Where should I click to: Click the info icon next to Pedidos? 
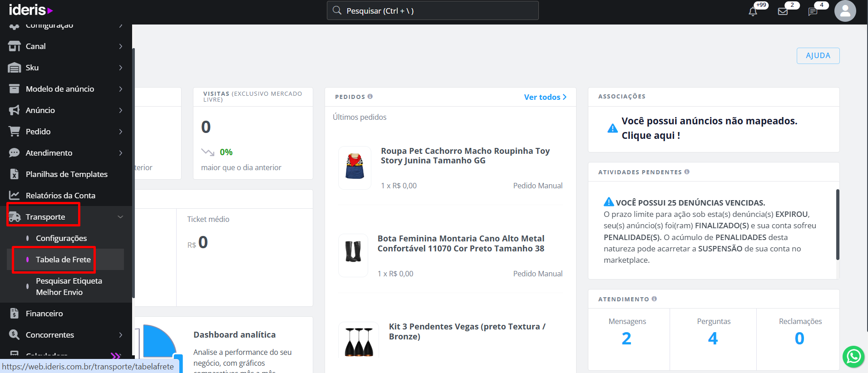[370, 96]
